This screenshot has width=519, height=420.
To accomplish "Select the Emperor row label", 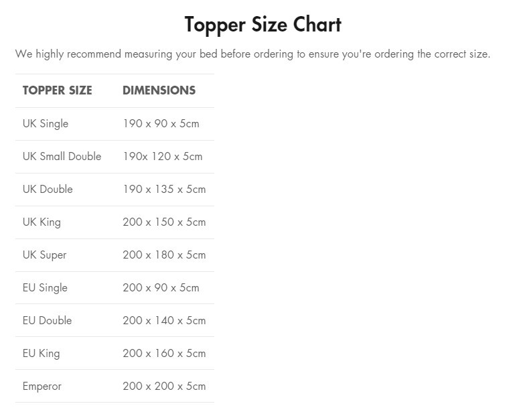I will [42, 387].
